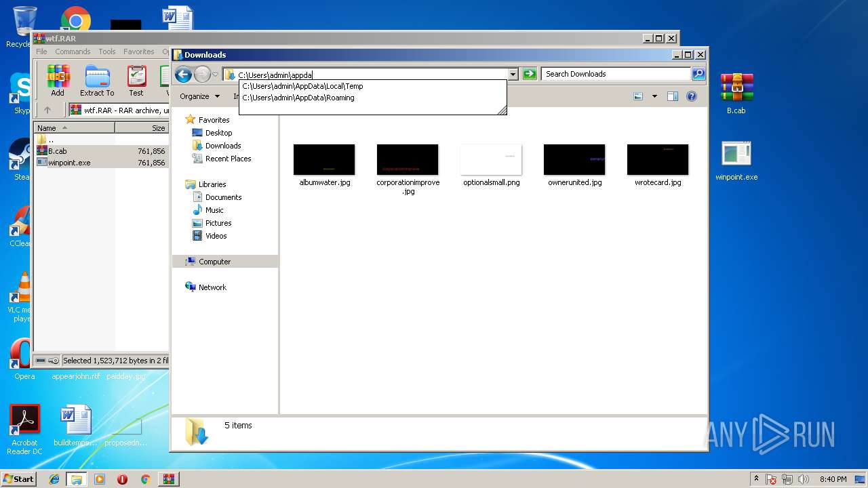The image size is (868, 488).
Task: Change view using the views icon
Action: coord(638,96)
